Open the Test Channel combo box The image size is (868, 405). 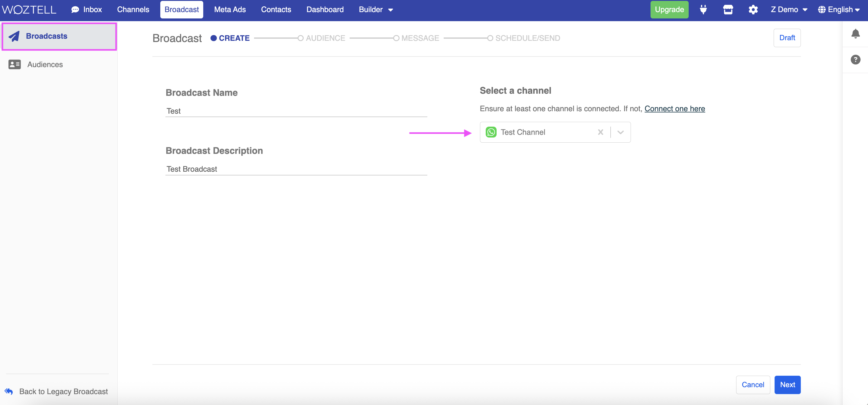[555, 132]
